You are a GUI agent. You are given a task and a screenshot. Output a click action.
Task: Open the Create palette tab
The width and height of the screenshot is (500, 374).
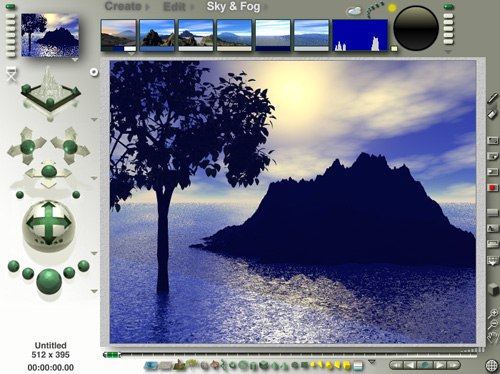(x=123, y=6)
